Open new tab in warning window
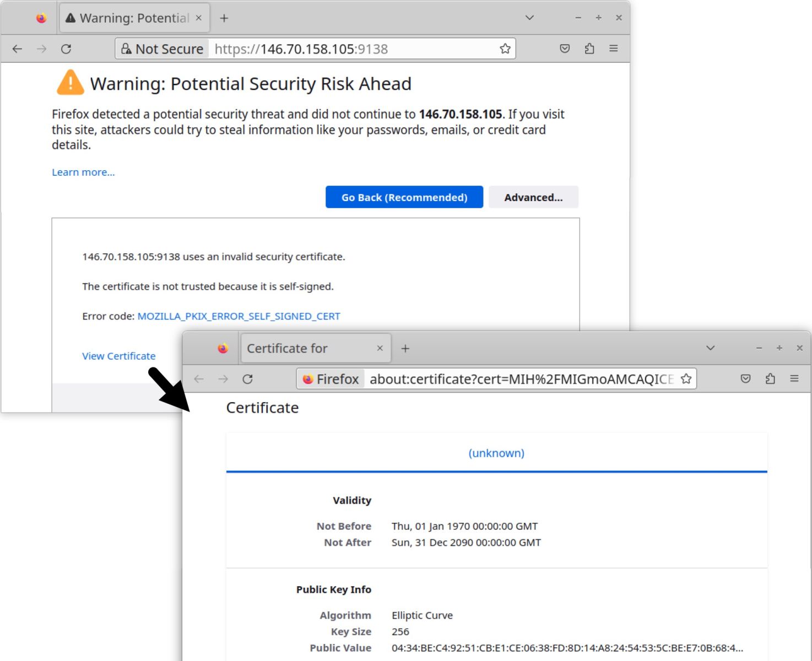Viewport: 812px width, 661px height. click(224, 18)
